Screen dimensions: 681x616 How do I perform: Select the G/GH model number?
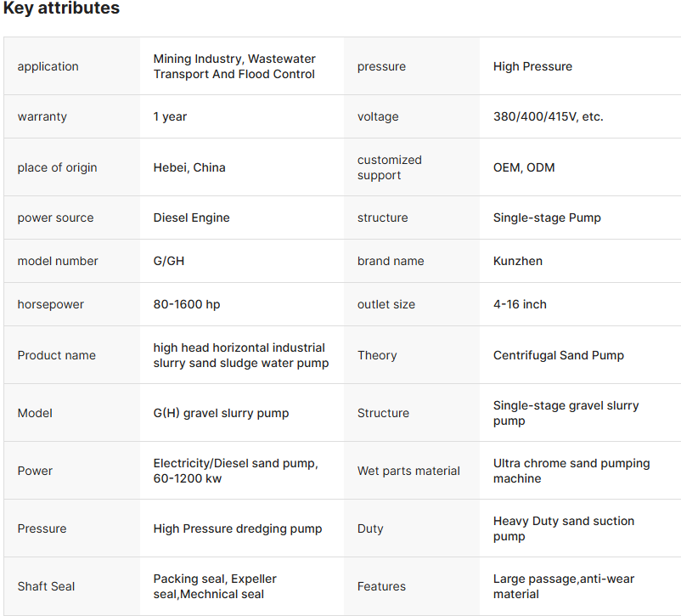pyautogui.click(x=168, y=261)
